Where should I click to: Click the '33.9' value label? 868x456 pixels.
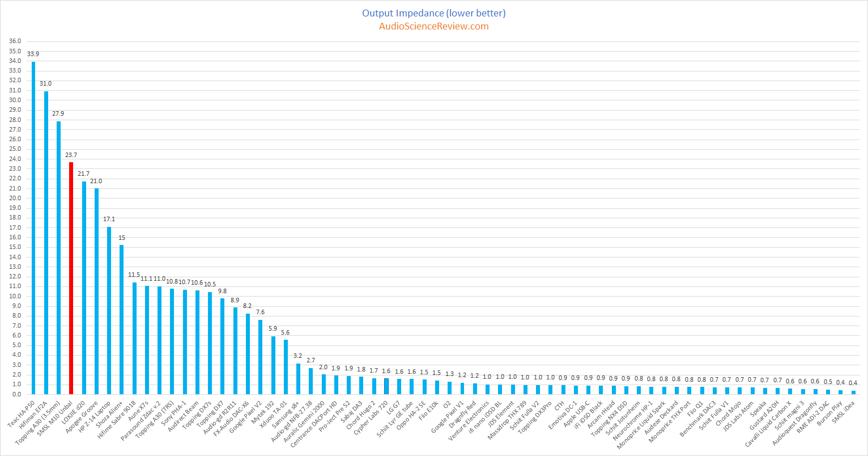(33, 54)
